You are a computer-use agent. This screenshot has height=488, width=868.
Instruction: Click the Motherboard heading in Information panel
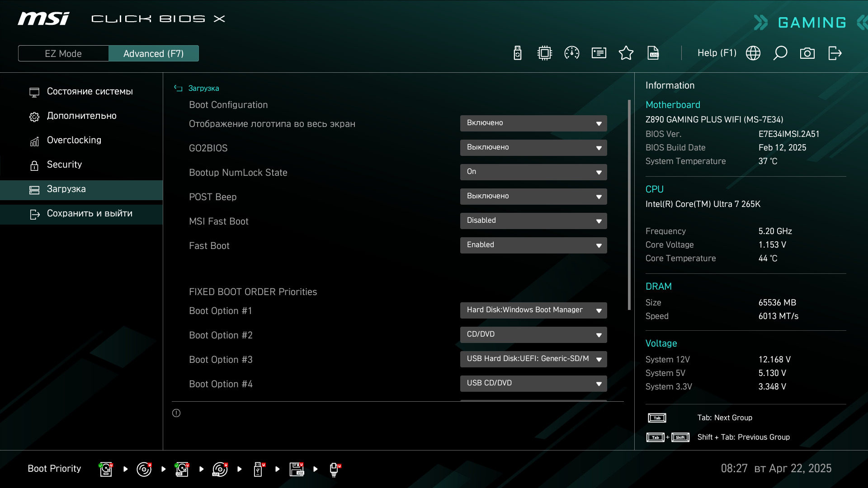[673, 105]
